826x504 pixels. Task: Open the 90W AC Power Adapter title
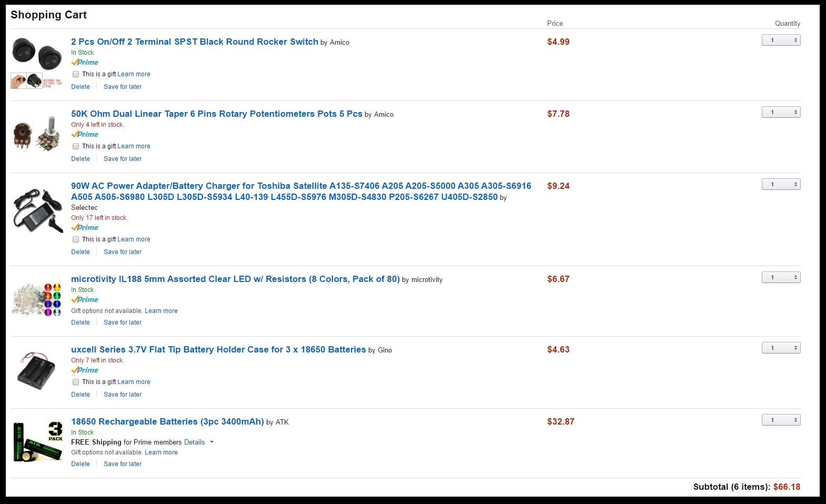pos(301,191)
